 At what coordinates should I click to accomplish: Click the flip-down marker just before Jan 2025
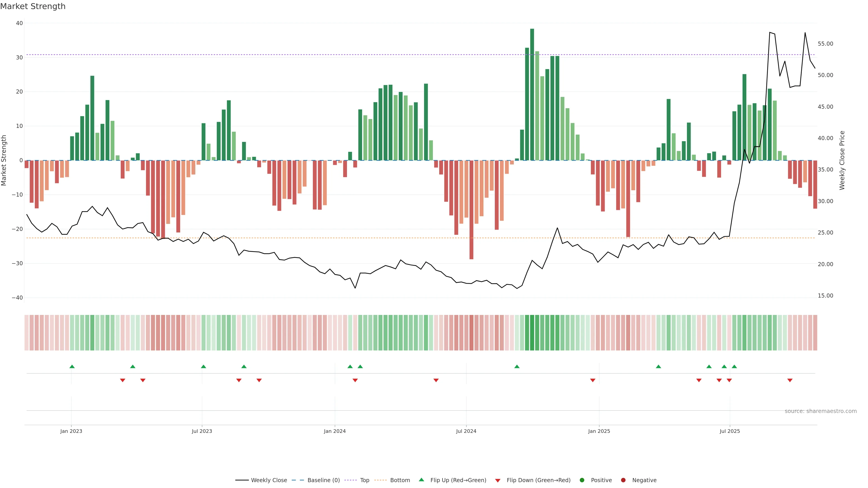[593, 380]
